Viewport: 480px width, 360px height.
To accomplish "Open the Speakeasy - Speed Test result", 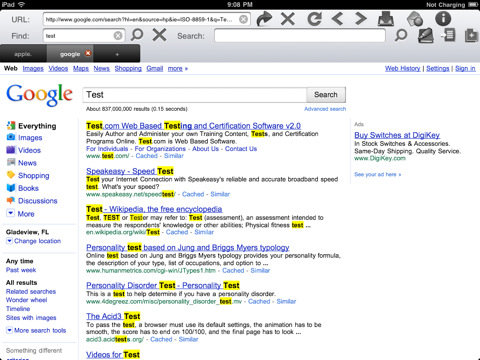I will (x=130, y=171).
